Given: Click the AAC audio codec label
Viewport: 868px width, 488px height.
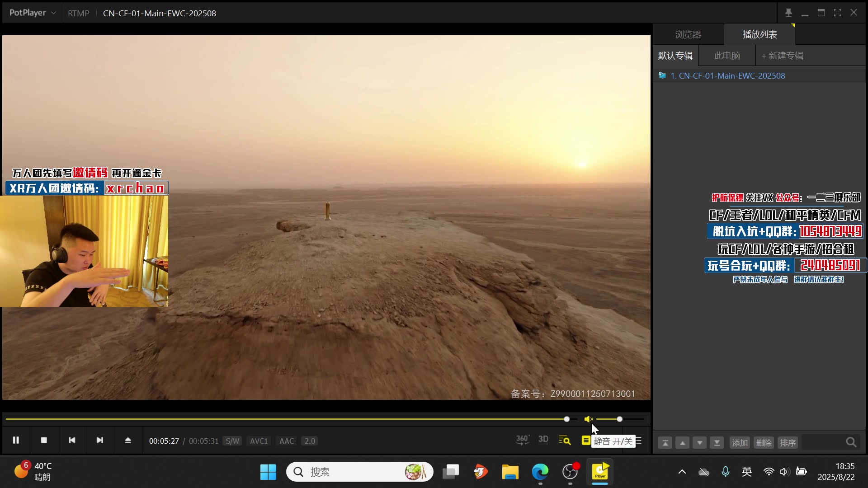Looking at the screenshot, I should coord(287,441).
